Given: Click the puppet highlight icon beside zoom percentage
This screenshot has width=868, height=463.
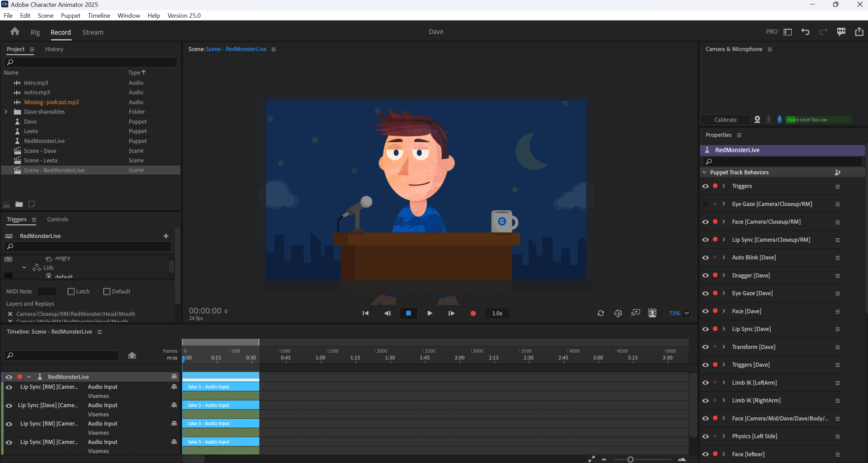Looking at the screenshot, I should click(x=653, y=313).
